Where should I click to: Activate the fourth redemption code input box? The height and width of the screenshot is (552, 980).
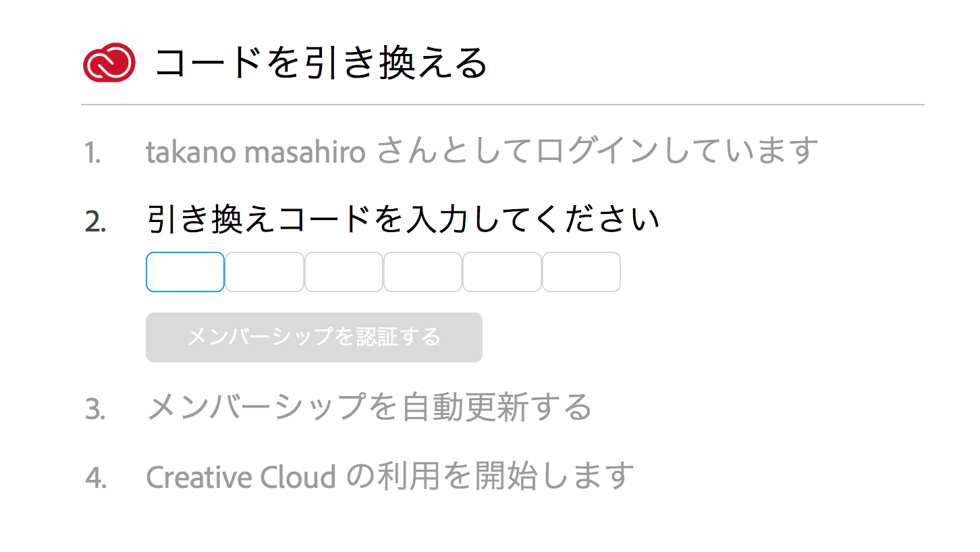[x=423, y=272]
